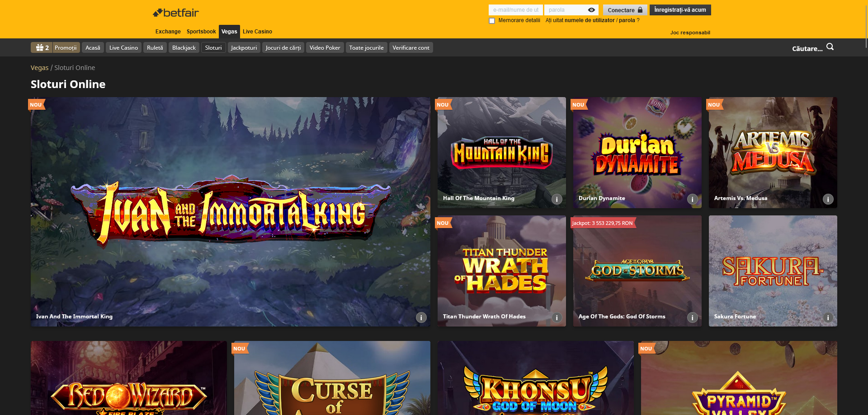Click the Betfair logo
The image size is (868, 415).
(x=176, y=13)
